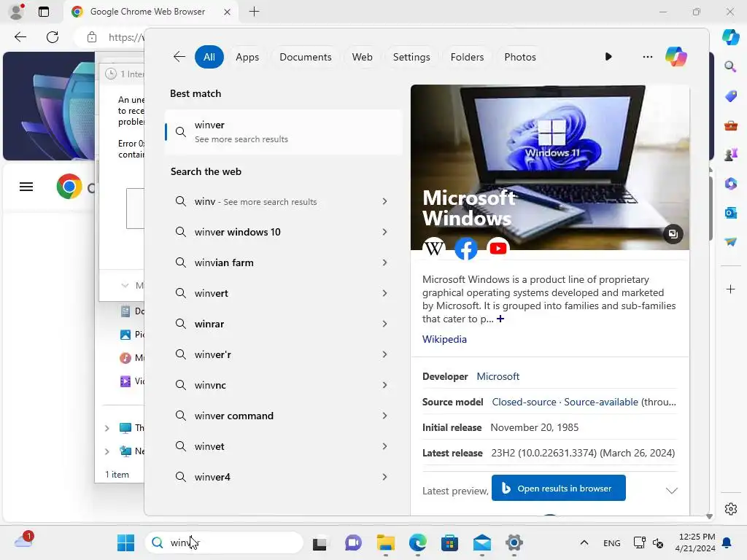Open the Closed-source link
The height and width of the screenshot is (560, 747).
(524, 402)
